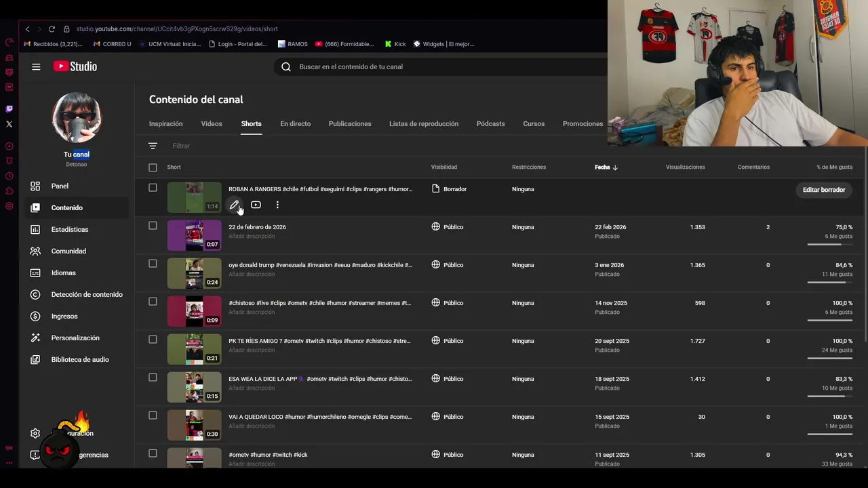Go to the Cursos tab
This screenshot has height=488, width=868.
point(534,124)
